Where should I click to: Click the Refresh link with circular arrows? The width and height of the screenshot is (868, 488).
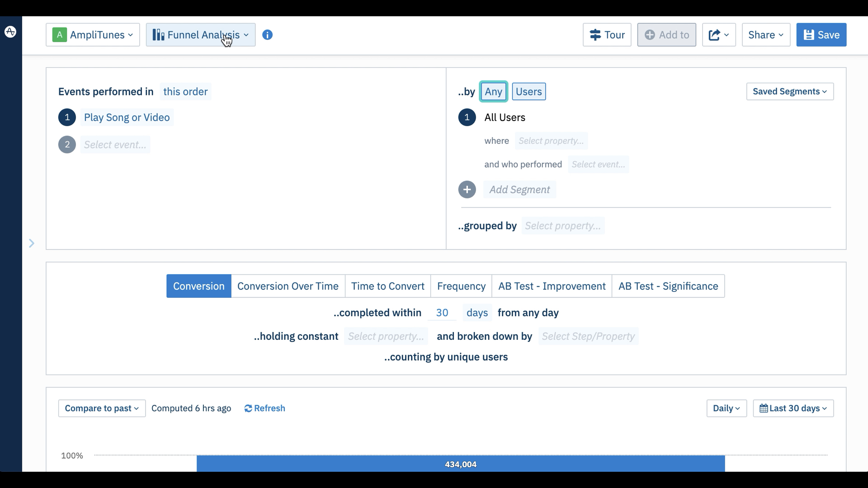[x=265, y=408]
